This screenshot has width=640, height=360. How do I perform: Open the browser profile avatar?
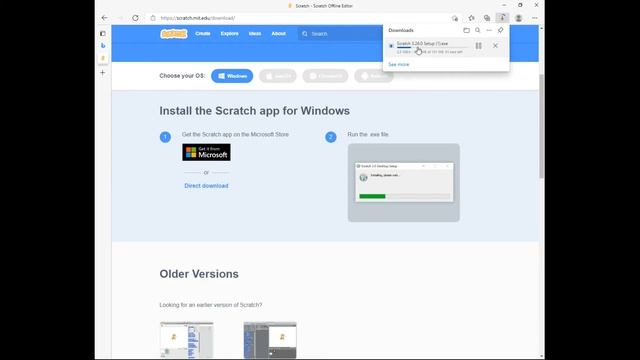pos(518,18)
